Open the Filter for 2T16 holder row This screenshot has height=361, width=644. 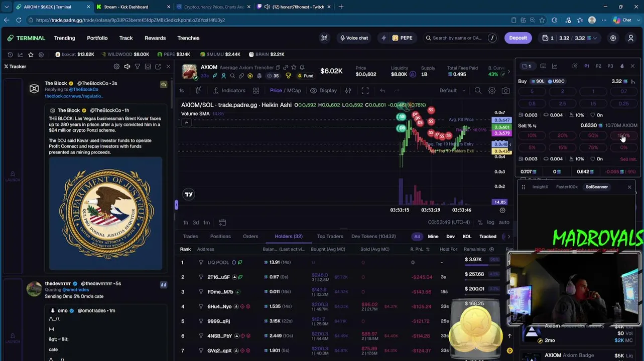201,277
